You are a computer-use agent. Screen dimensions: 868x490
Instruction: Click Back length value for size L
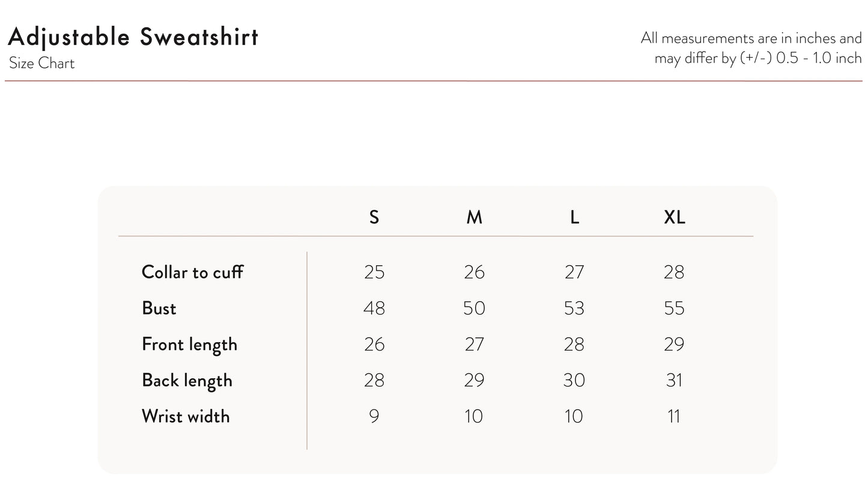click(574, 381)
